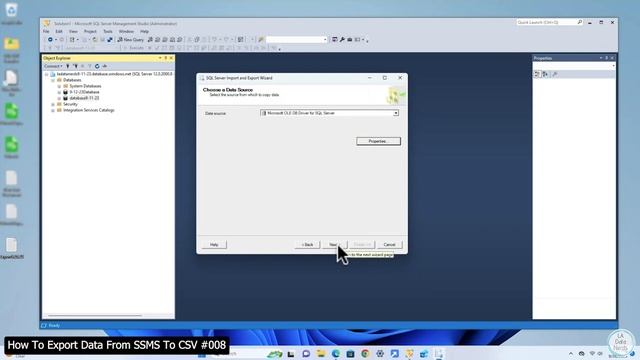Image resolution: width=640 pixels, height=360 pixels.
Task: Open File Explorer from the taskbar
Action: [x=321, y=353]
